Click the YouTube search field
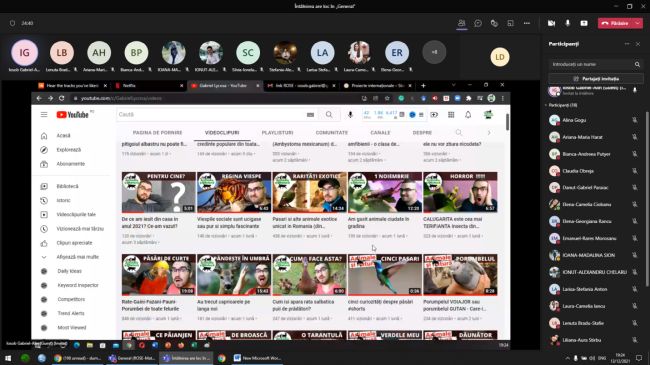Viewport: 650px width, 365px height. 211,114
